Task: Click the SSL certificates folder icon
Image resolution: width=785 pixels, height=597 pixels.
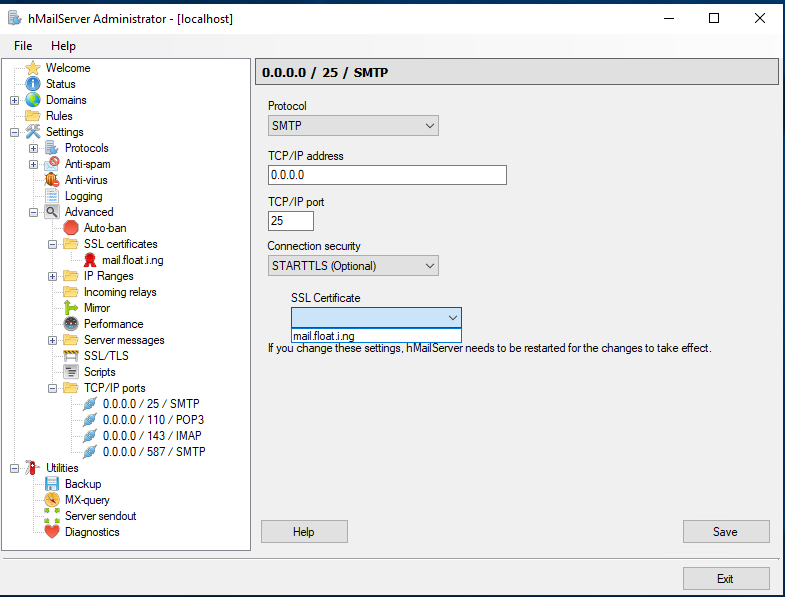Action: [x=71, y=244]
